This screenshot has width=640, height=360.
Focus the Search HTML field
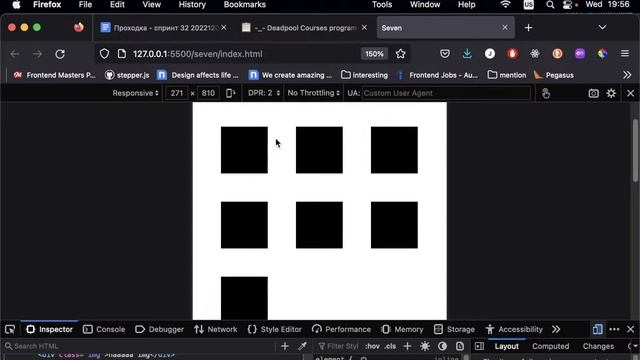(139, 346)
